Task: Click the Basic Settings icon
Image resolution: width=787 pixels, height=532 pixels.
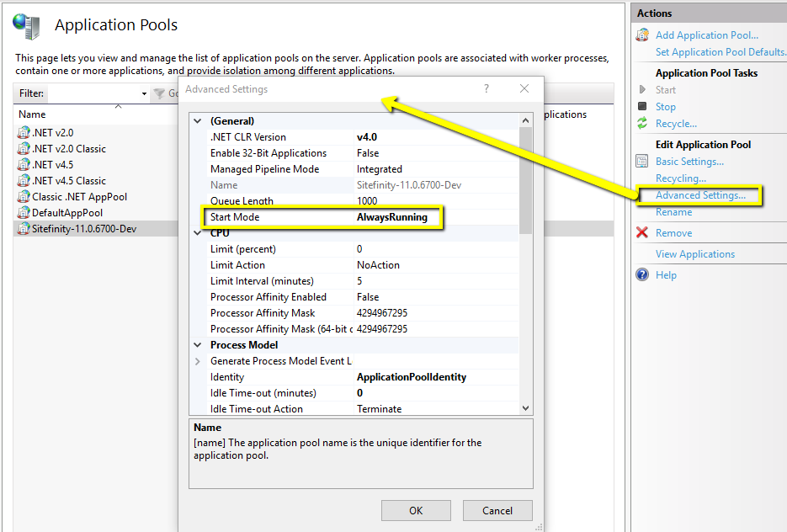Action: click(642, 162)
